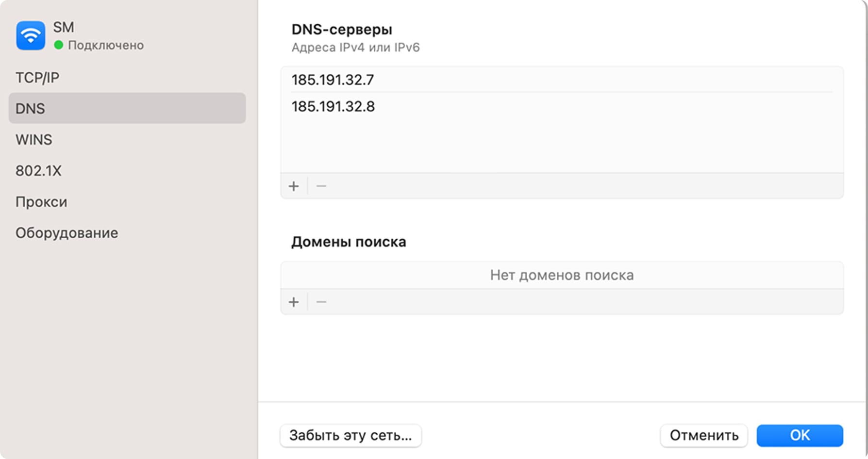The height and width of the screenshot is (459, 868).
Task: Select DNS server entry 185.191.32.7
Action: tap(333, 80)
